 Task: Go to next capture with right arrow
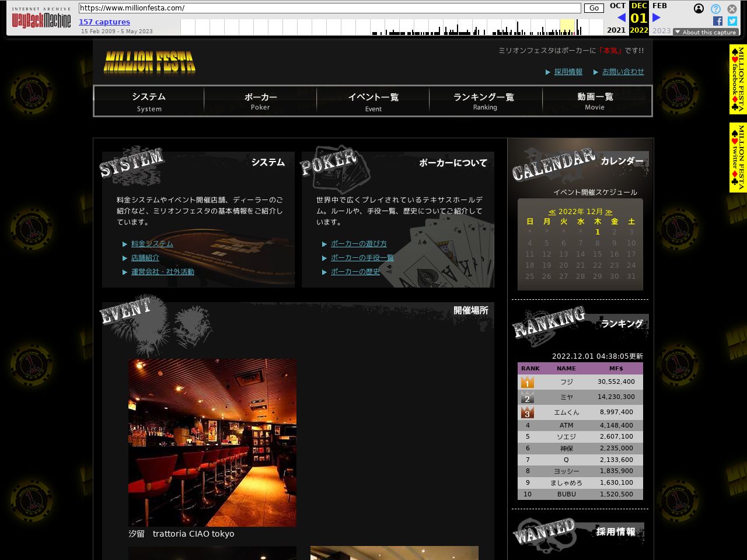tap(657, 17)
